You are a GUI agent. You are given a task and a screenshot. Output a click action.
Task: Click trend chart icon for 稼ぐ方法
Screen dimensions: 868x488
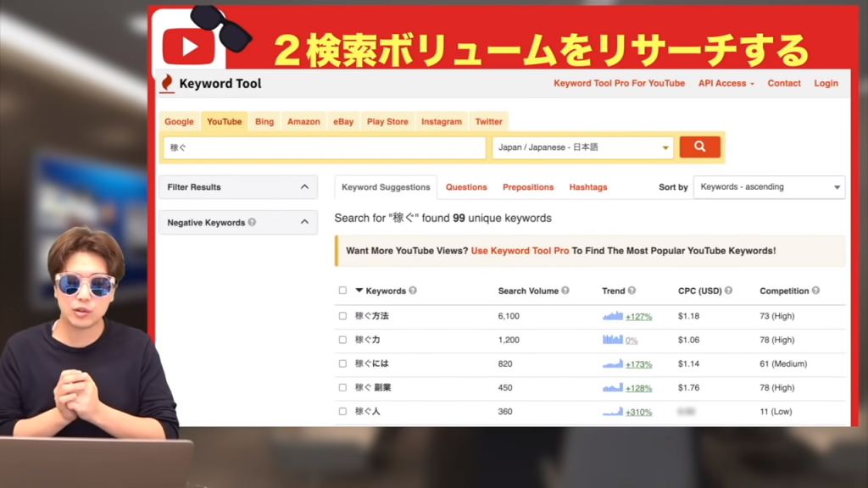pos(613,316)
